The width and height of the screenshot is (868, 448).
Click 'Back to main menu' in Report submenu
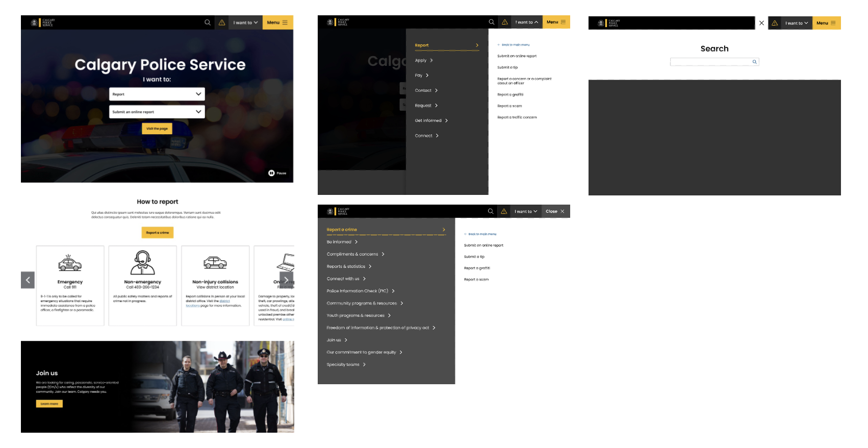[x=514, y=45]
